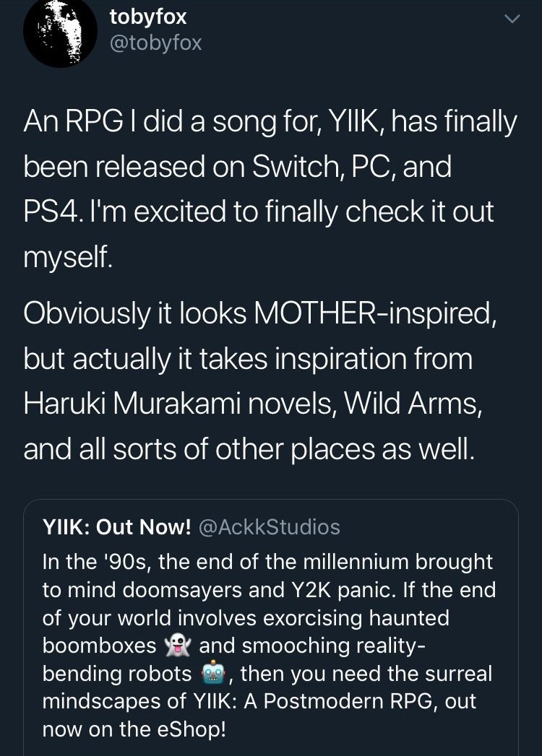542x756 pixels.
Task: Tap the ghost emoji in quoted tweet
Action: (176, 645)
